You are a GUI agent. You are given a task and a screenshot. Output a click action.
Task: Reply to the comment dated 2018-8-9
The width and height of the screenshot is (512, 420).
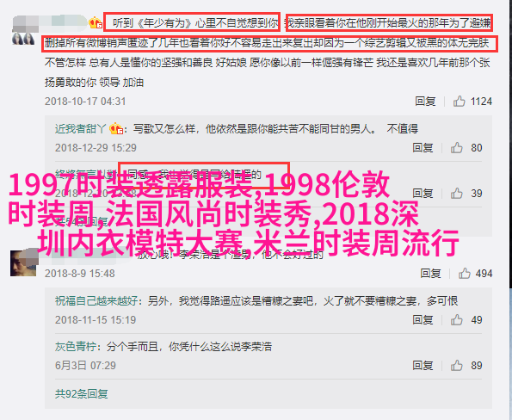(430, 273)
